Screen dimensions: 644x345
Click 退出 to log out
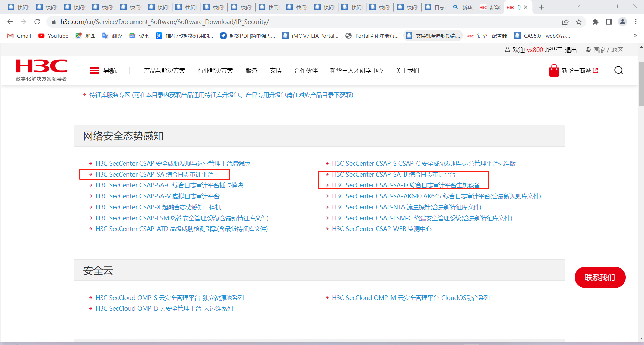[571, 50]
